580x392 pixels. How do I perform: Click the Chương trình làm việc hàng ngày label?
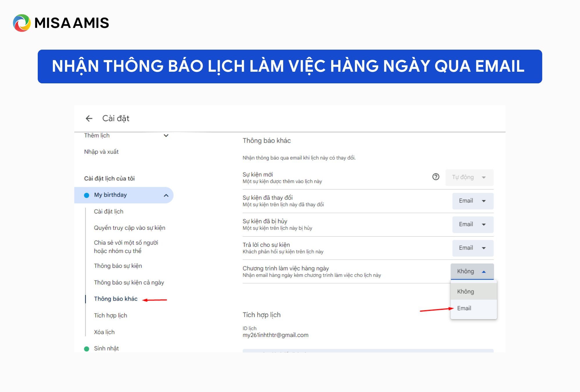pos(286,268)
